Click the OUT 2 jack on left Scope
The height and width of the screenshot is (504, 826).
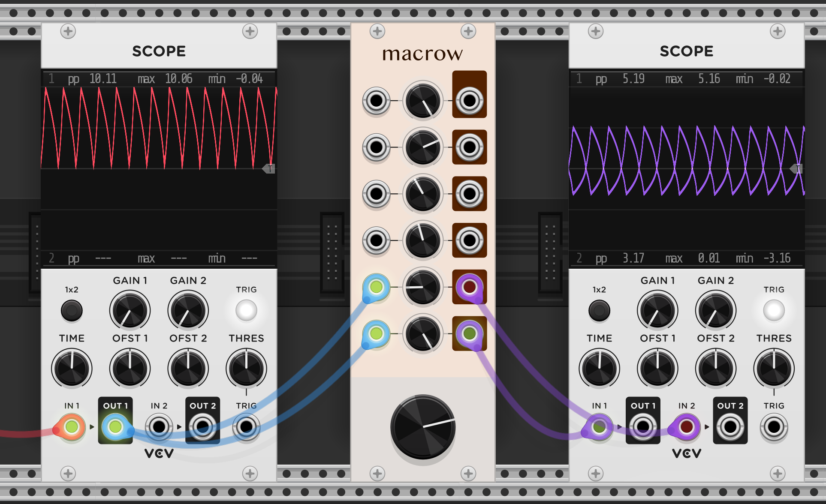point(202,427)
